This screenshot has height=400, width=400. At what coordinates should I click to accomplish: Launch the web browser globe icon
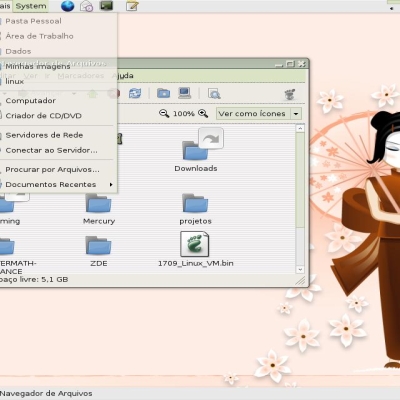(x=67, y=6)
